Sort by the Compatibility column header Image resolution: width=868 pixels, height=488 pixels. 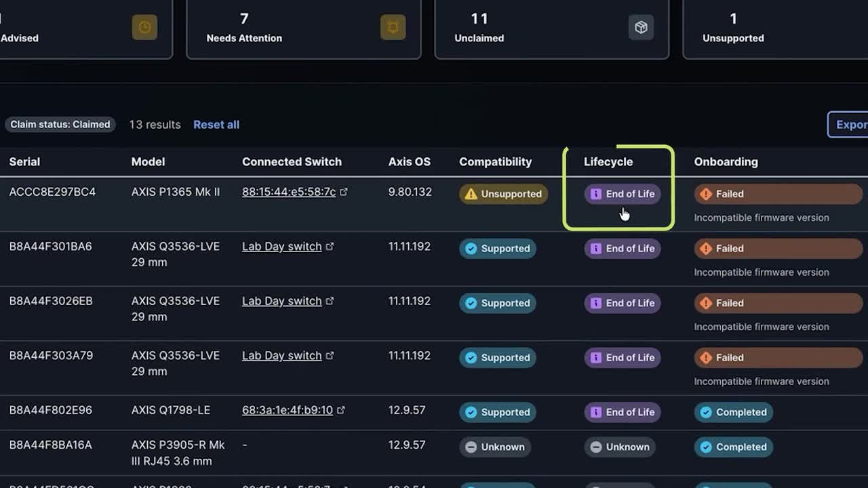coord(496,162)
